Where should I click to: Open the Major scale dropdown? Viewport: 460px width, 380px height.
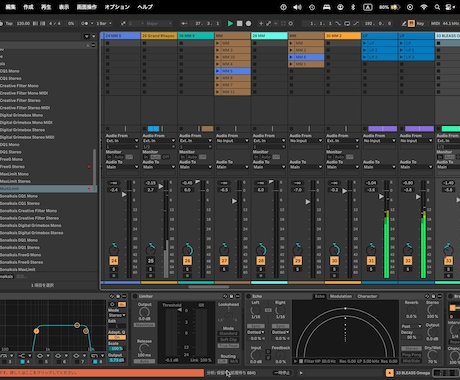tap(159, 23)
